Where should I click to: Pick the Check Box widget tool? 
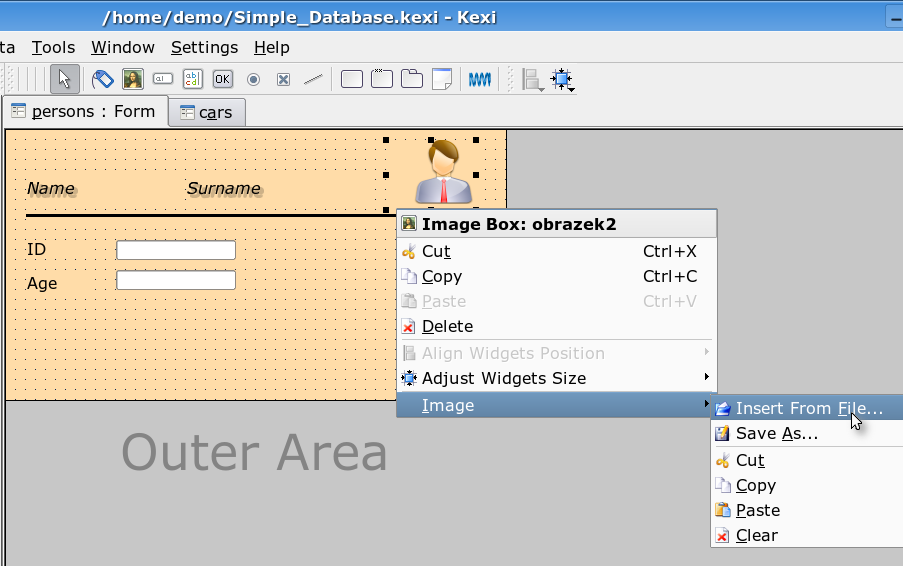point(283,79)
